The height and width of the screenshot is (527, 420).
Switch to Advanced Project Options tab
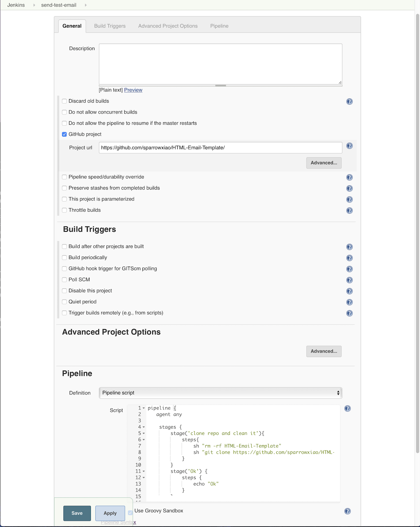point(168,26)
